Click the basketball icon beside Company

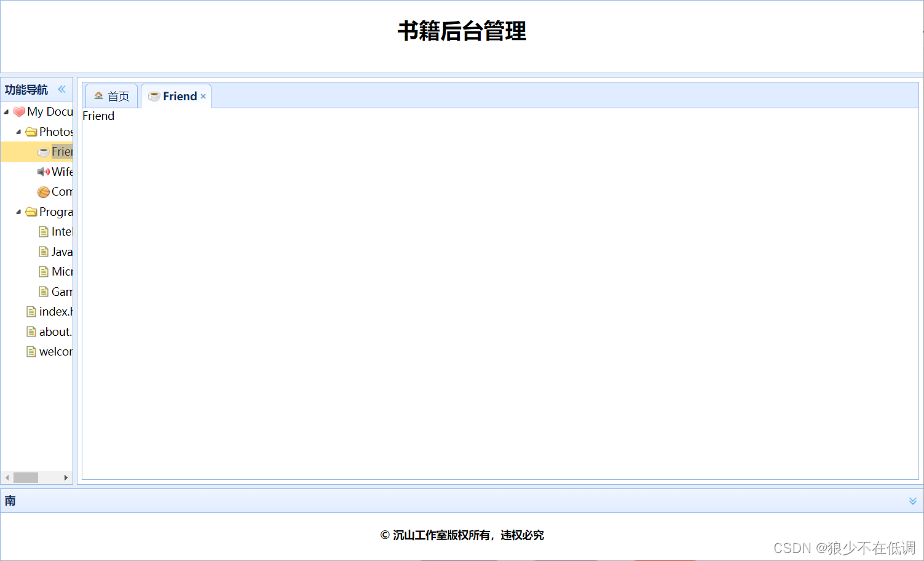pos(43,191)
